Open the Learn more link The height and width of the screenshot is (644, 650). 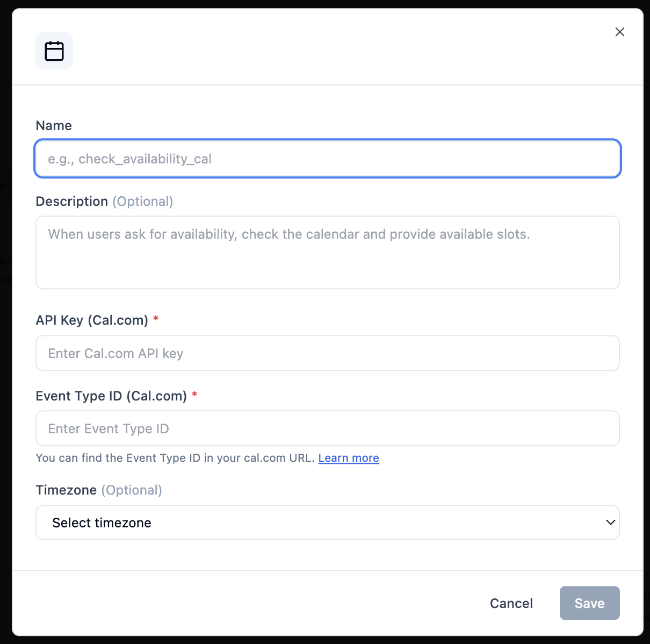coord(349,458)
